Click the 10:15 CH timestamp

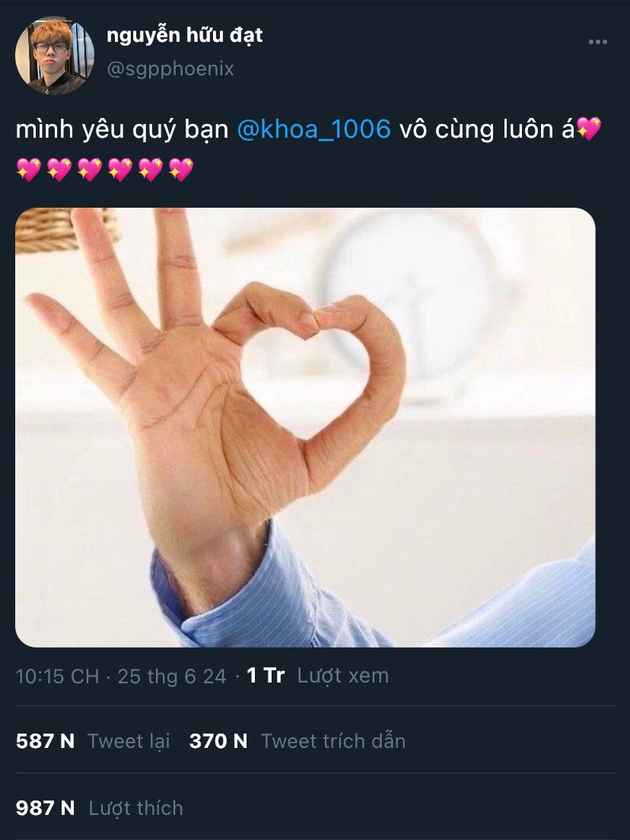coord(57,676)
